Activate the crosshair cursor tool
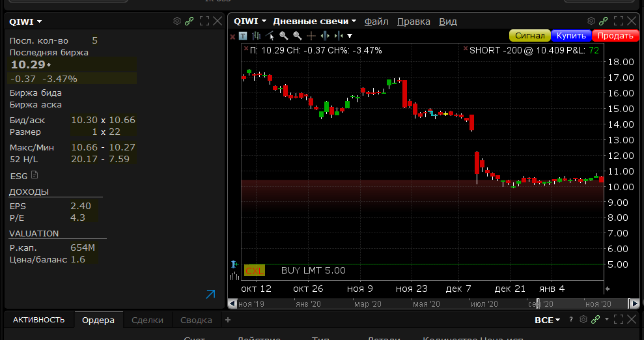644x340 pixels. pyautogui.click(x=311, y=36)
